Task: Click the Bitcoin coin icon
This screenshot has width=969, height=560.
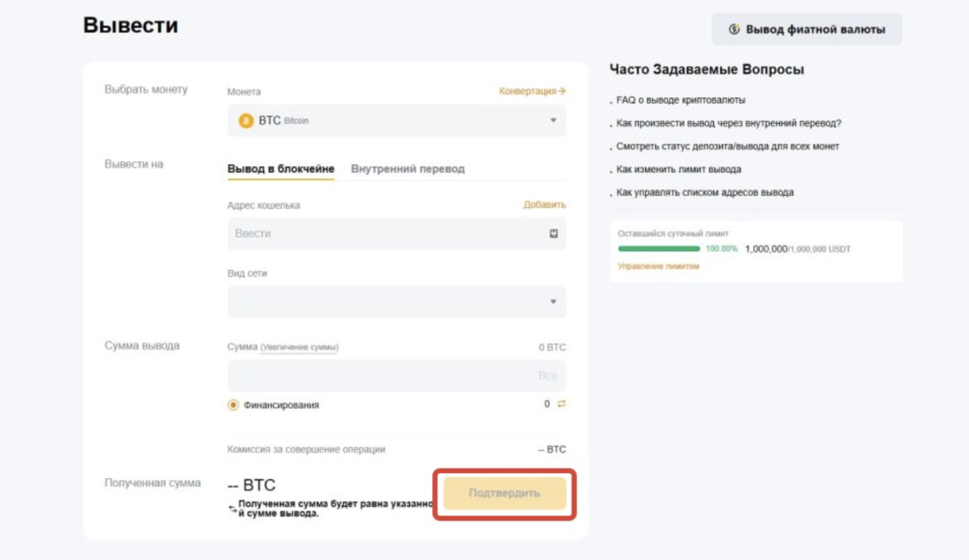Action: 246,121
